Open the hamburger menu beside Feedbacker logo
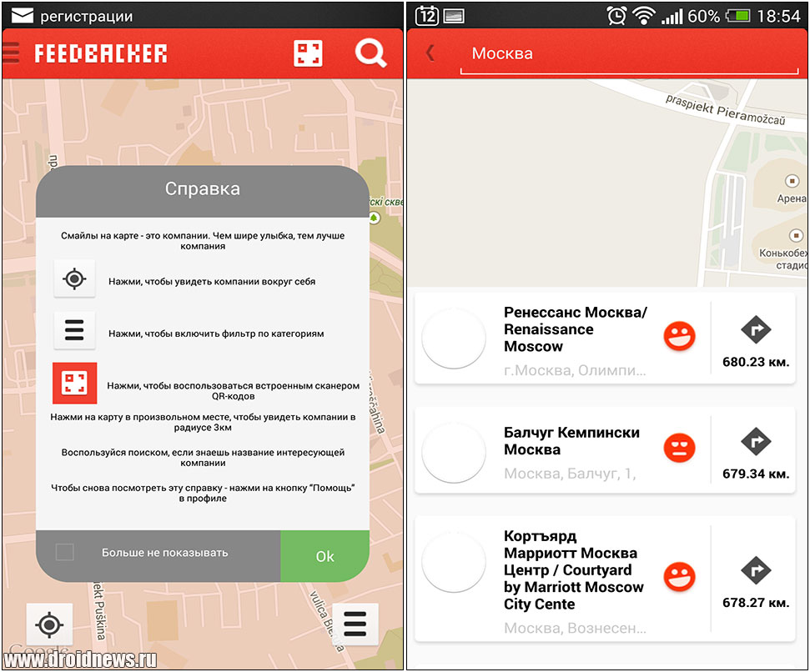 click(10, 53)
